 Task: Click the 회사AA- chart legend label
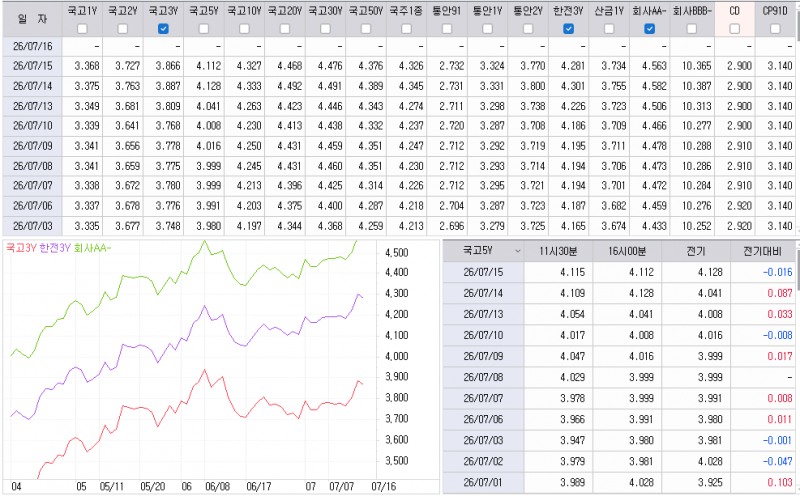[x=92, y=248]
